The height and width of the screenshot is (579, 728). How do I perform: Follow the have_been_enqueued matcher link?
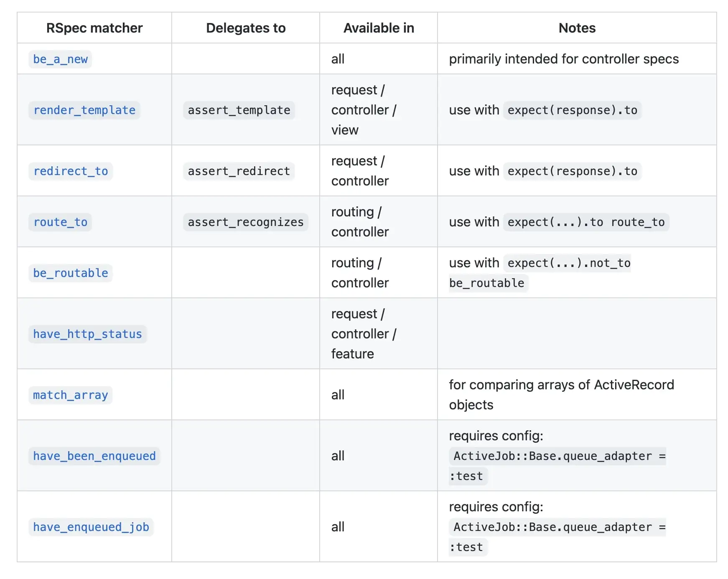point(94,456)
